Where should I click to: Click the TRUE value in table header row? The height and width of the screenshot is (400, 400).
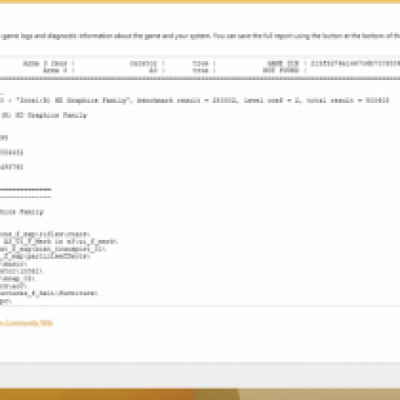coord(200,63)
